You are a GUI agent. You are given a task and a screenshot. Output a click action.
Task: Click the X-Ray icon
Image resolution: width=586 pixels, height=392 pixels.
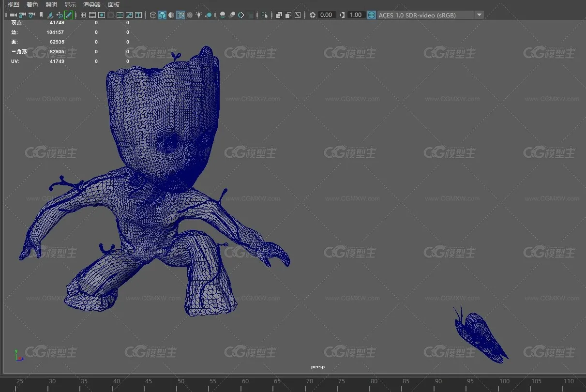tap(279, 15)
